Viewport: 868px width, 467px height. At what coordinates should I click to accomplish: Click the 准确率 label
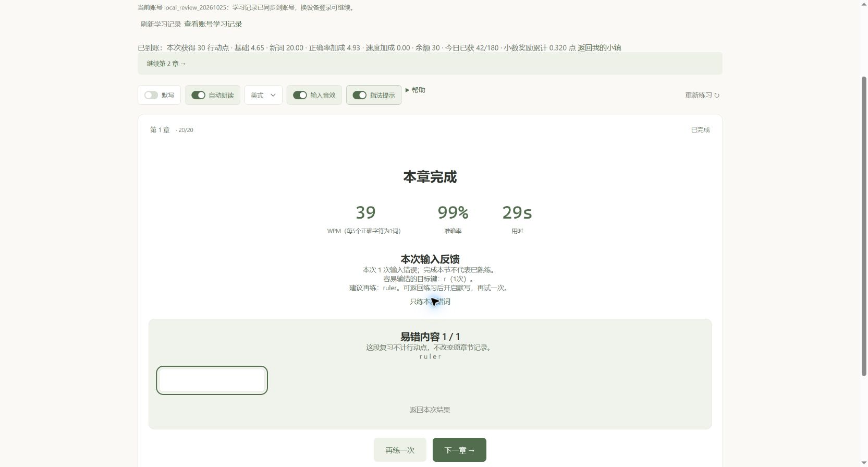tap(453, 231)
